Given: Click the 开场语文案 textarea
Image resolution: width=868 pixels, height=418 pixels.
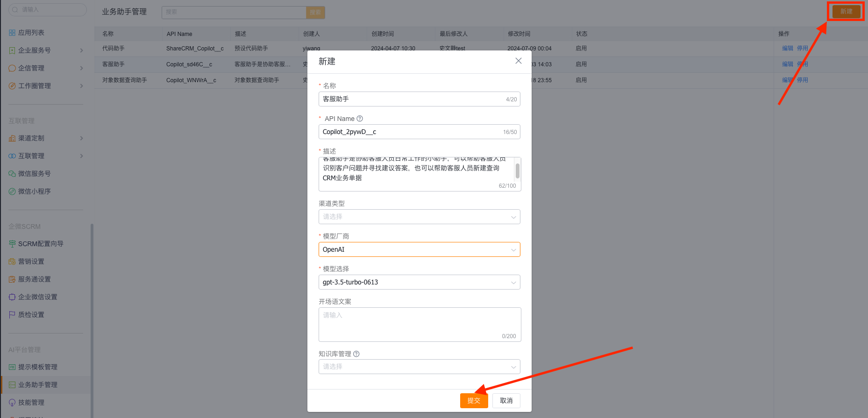Looking at the screenshot, I should (x=420, y=325).
